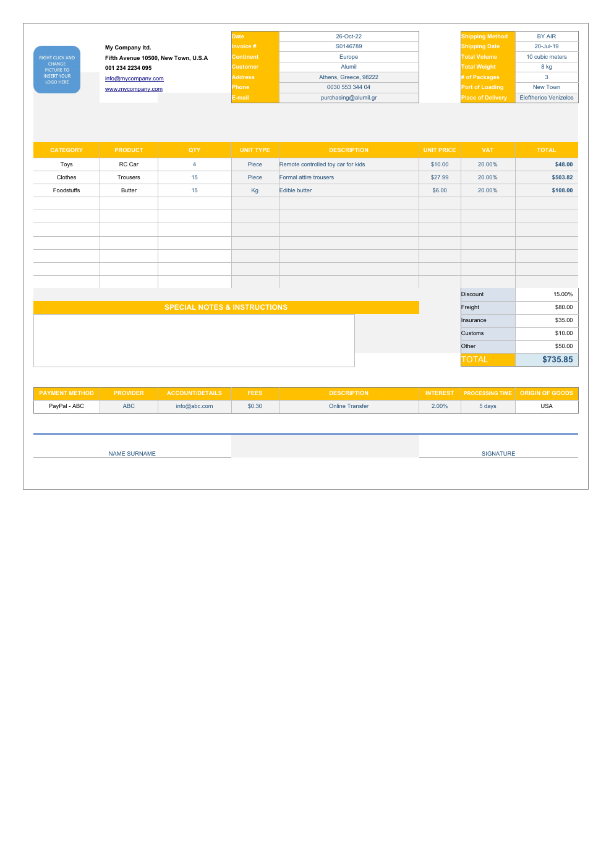The height and width of the screenshot is (868, 614).
Task: Select total weight 8 kg
Action: tap(547, 67)
